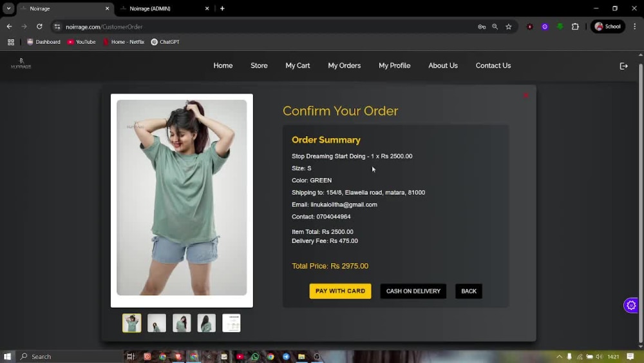This screenshot has height=363, width=644.
Task: Select the fifth thumbnail showing size chart
Action: click(x=231, y=323)
